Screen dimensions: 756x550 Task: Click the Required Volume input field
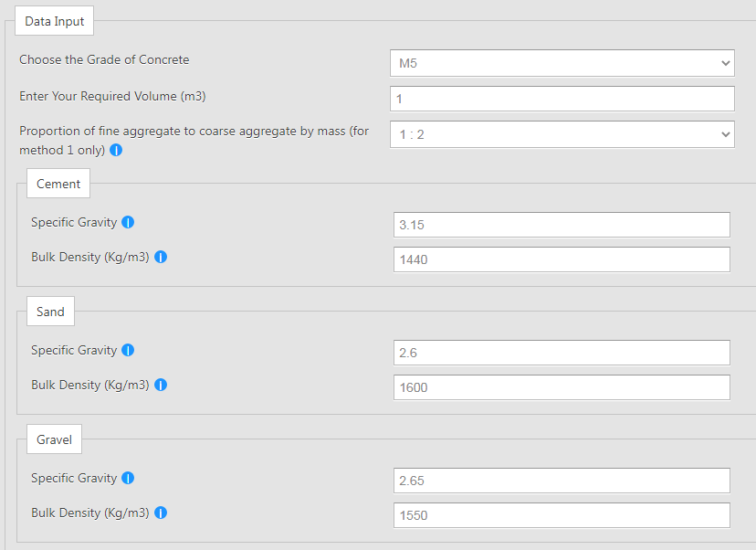pyautogui.click(x=561, y=98)
